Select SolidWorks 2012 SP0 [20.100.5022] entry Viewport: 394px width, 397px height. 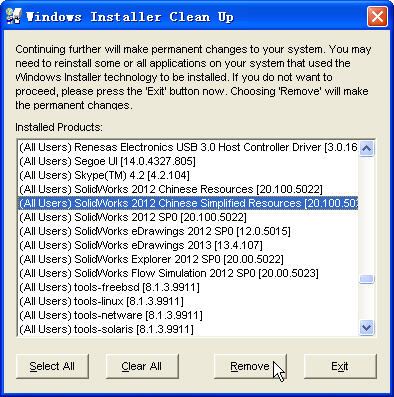pyautogui.click(x=188, y=217)
